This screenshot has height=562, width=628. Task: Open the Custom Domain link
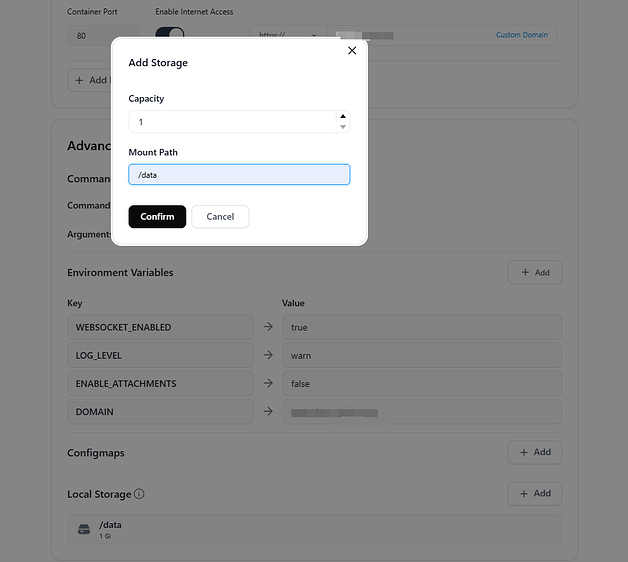pos(521,35)
